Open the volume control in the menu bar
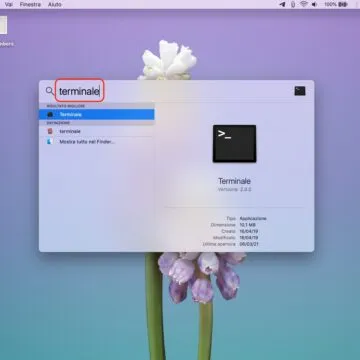The width and height of the screenshot is (360, 360). click(314, 4)
